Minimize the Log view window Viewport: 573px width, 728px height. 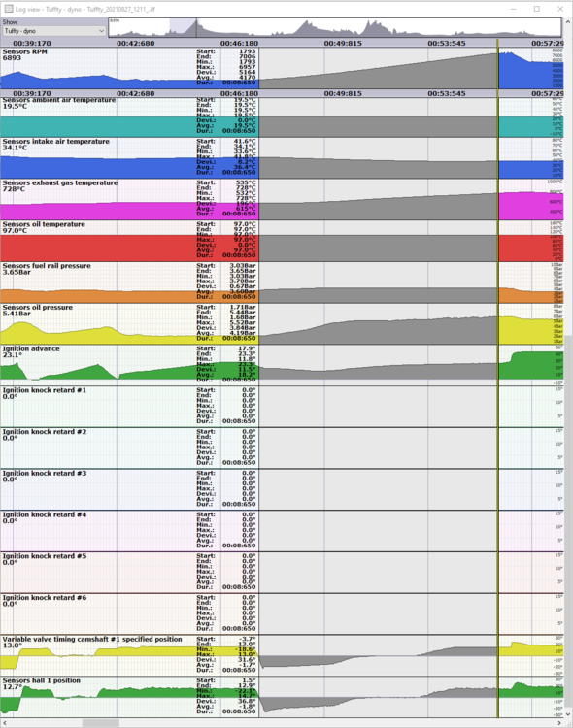coord(513,9)
